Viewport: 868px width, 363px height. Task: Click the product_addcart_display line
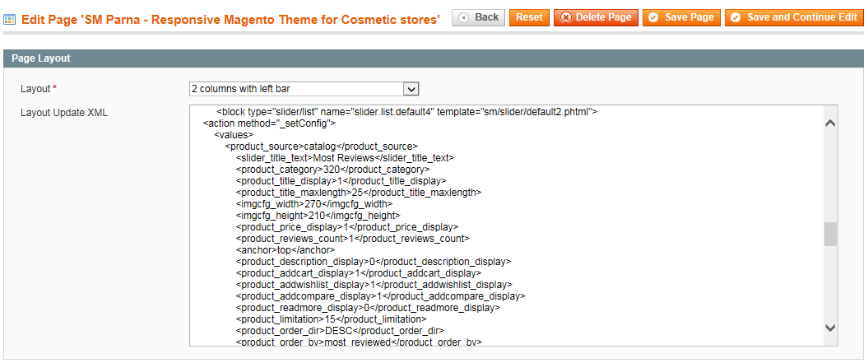pyautogui.click(x=358, y=273)
